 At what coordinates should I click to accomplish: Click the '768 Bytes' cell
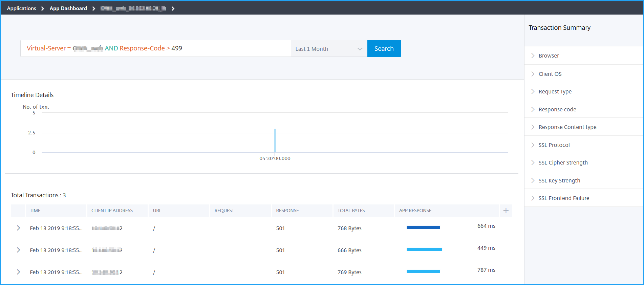(349, 228)
